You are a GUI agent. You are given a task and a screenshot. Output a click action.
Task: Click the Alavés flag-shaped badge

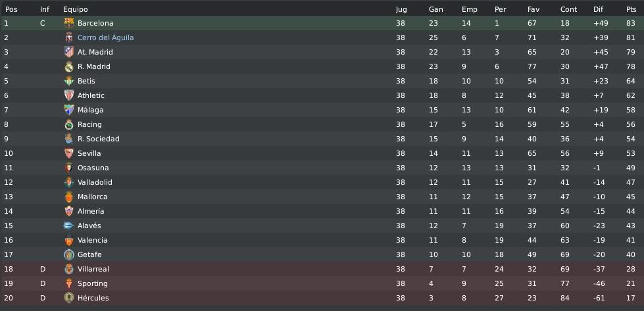coord(69,226)
